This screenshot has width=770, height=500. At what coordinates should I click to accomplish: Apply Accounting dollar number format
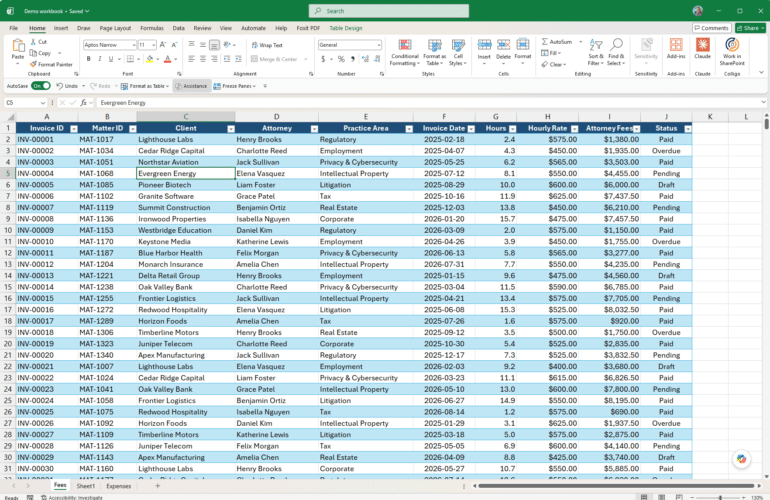tap(323, 59)
